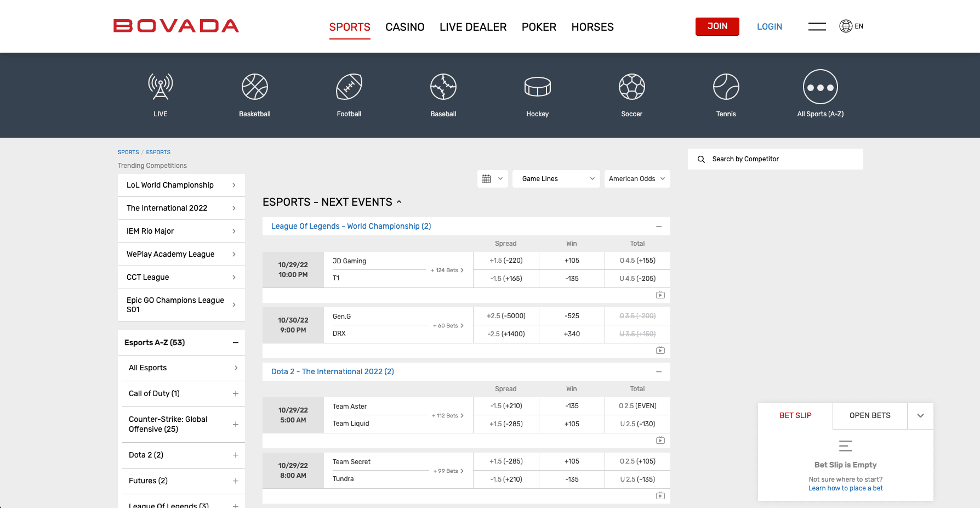980x508 pixels.
Task: Open Dota 2 - The International 2022 (2) link
Action: pos(333,372)
